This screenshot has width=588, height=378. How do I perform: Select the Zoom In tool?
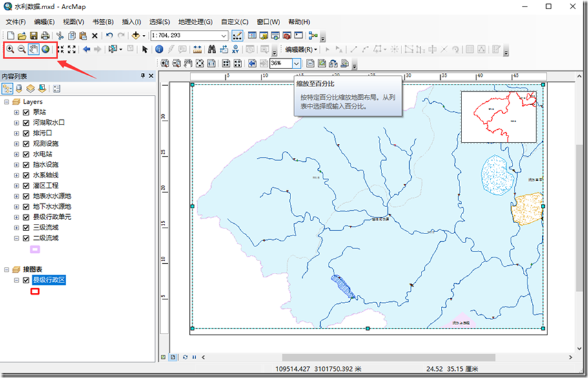[10, 49]
